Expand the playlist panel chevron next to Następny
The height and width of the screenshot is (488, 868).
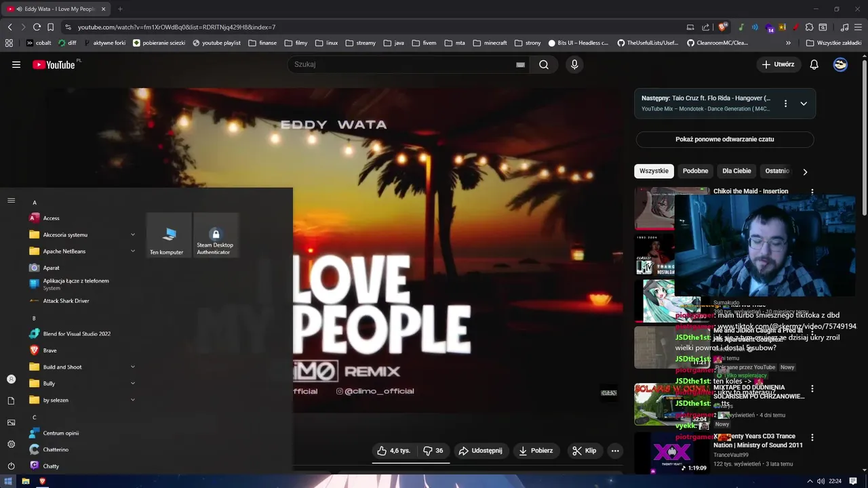pos(804,104)
